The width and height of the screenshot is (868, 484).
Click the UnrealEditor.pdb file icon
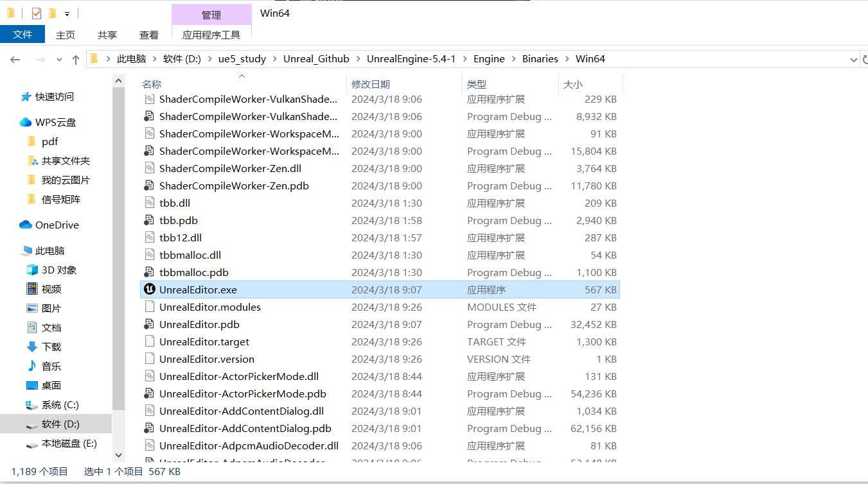tap(149, 324)
